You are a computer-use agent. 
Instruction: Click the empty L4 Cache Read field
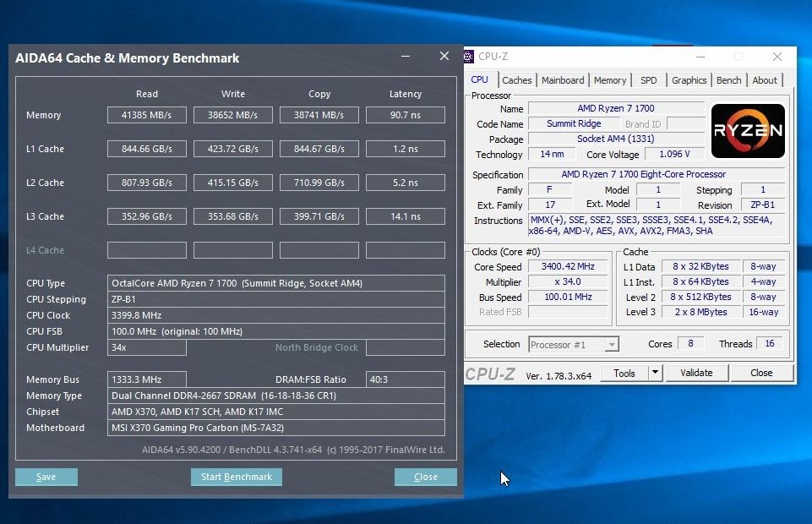click(x=146, y=250)
